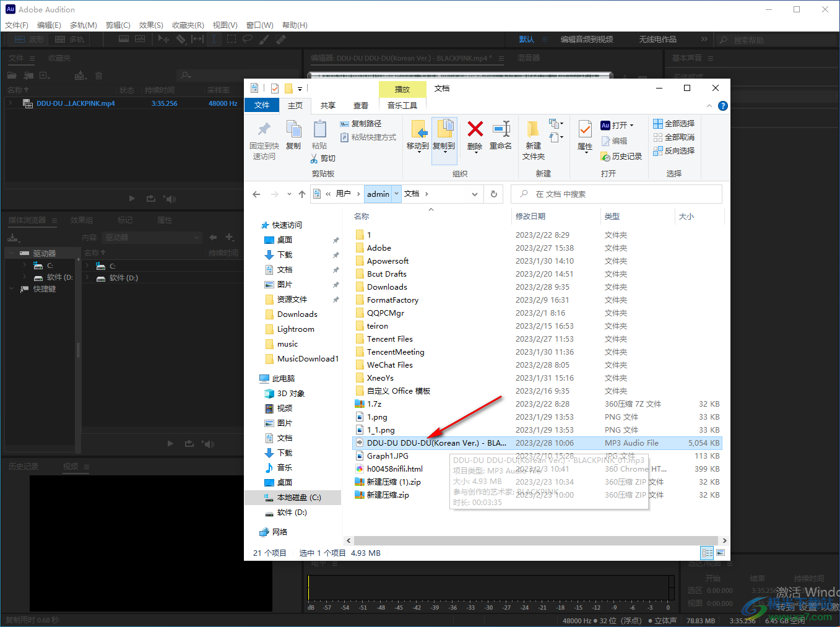This screenshot has height=627, width=840.
Task: Select the Time Selection tool in Audition
Action: click(214, 39)
